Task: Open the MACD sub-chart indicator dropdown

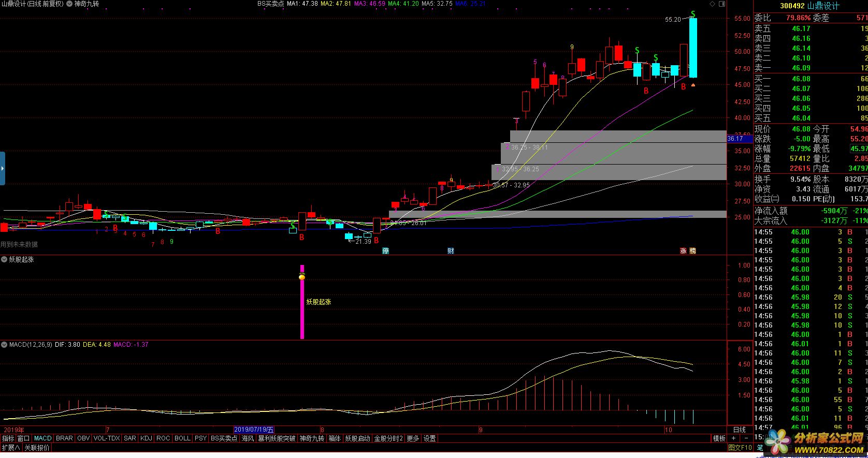Action: click(x=5, y=344)
